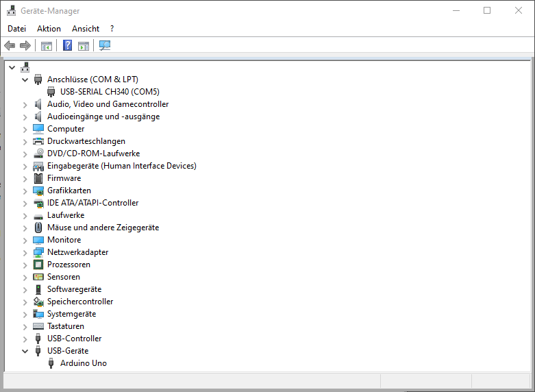Select the Tastaturen label
This screenshot has height=392, width=535.
[66, 326]
